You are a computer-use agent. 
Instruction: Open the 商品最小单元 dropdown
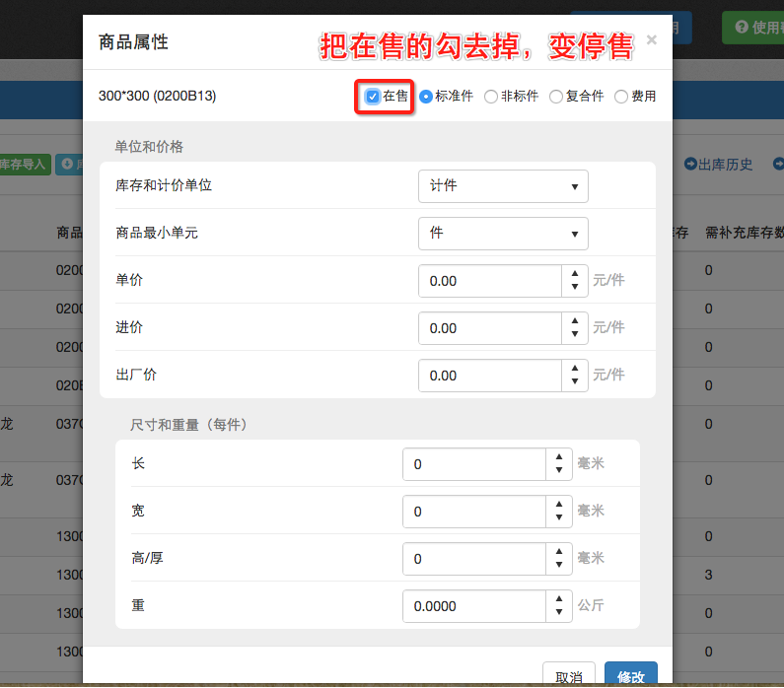pyautogui.click(x=503, y=233)
